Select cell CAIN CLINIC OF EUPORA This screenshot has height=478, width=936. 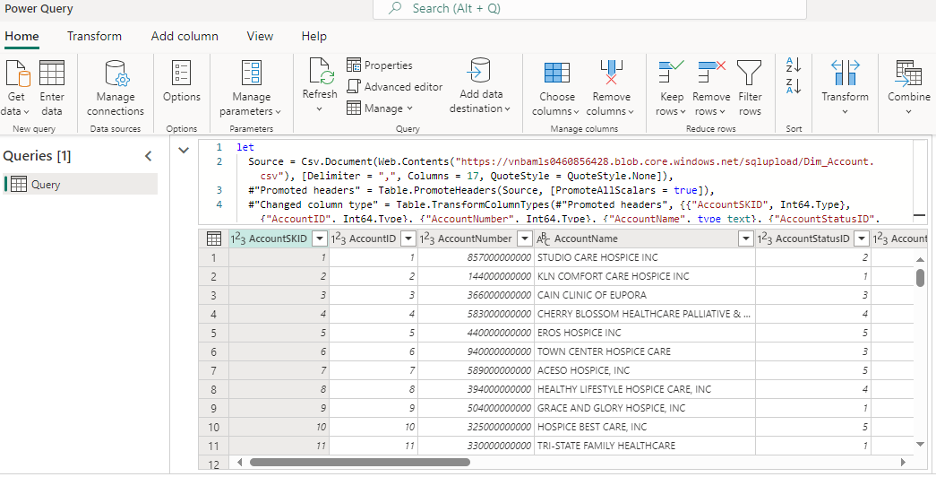[x=645, y=295]
